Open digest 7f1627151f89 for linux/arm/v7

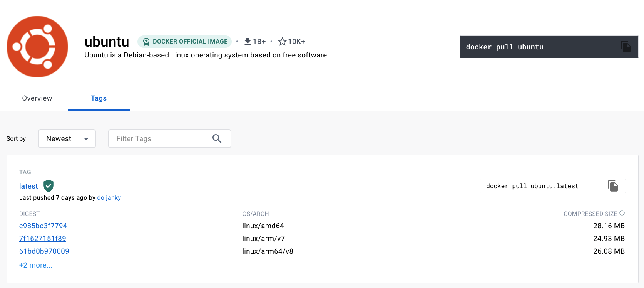click(x=43, y=239)
